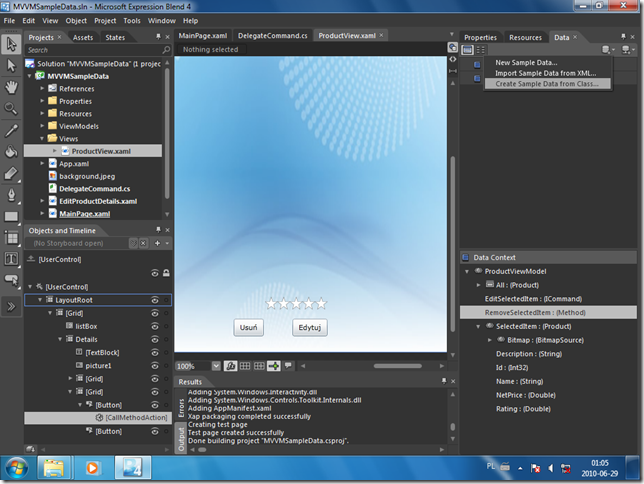Open the Assets chevron in toolbar
This screenshot has width=644, height=484.
(11, 307)
